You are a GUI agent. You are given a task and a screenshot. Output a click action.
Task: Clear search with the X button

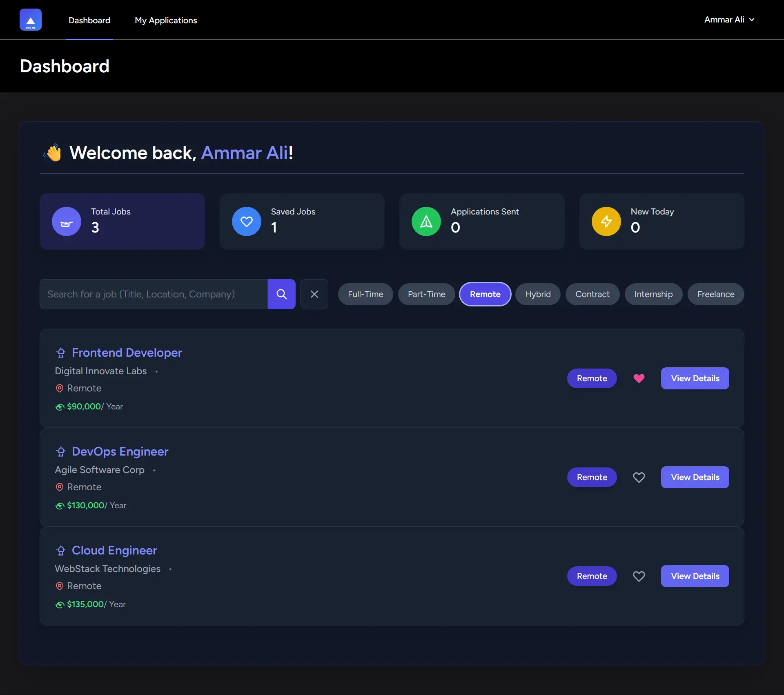314,294
